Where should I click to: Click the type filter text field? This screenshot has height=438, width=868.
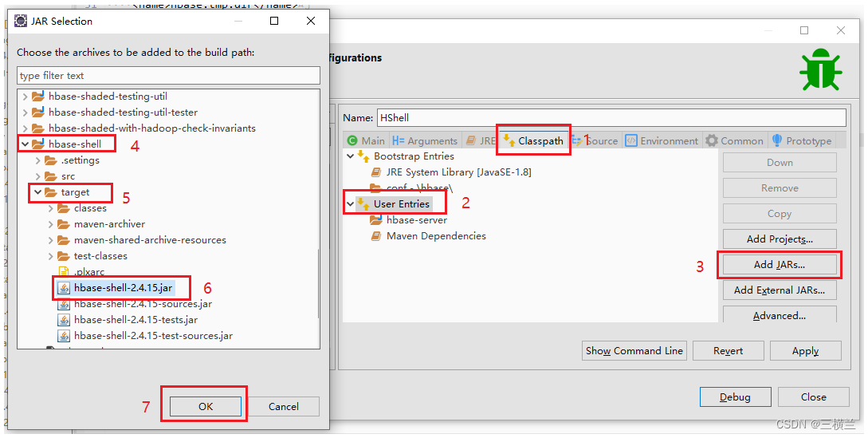[168, 76]
